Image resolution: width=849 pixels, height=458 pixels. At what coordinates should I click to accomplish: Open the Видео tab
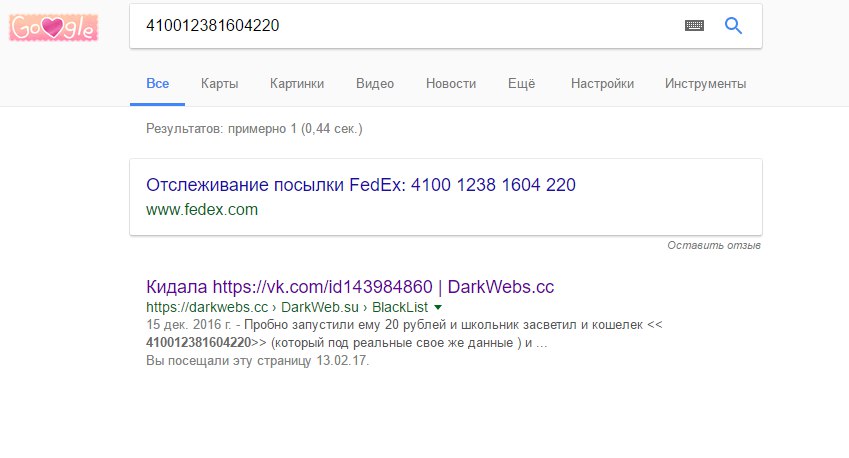(x=375, y=83)
